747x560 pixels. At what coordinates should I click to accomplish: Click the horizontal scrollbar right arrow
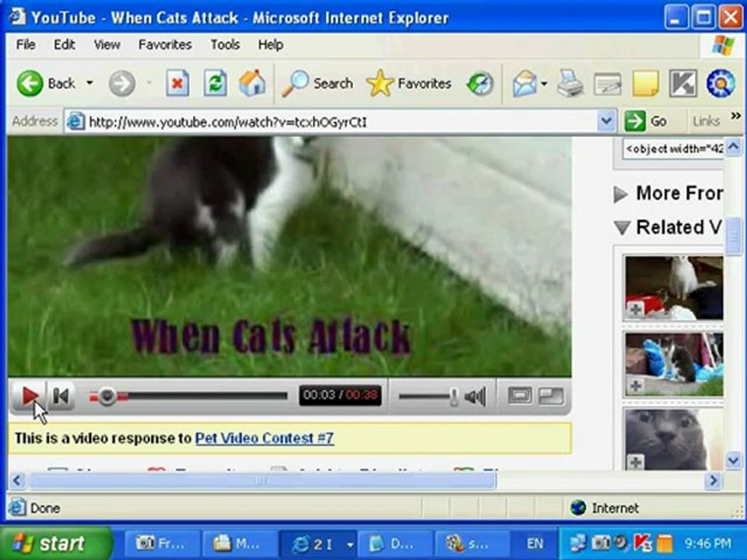[714, 481]
